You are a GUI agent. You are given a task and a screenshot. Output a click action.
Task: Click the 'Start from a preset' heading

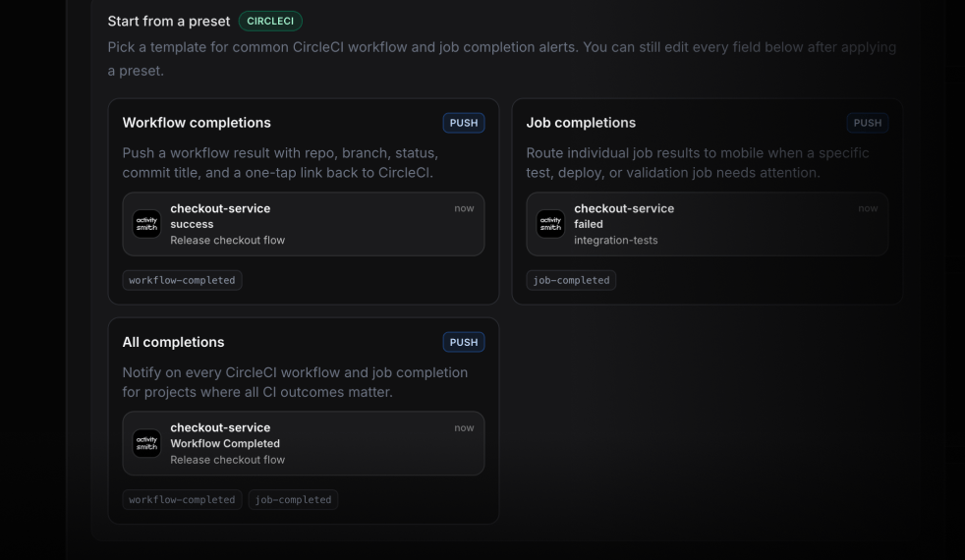pos(169,21)
